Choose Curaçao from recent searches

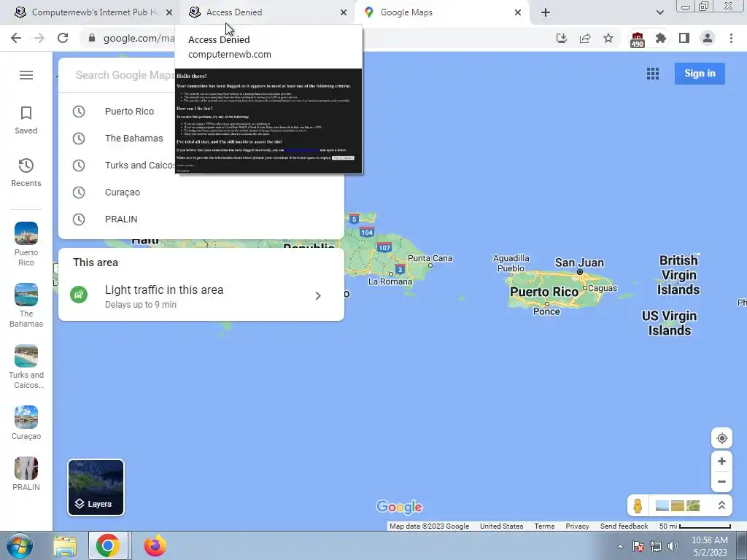[x=201, y=192]
